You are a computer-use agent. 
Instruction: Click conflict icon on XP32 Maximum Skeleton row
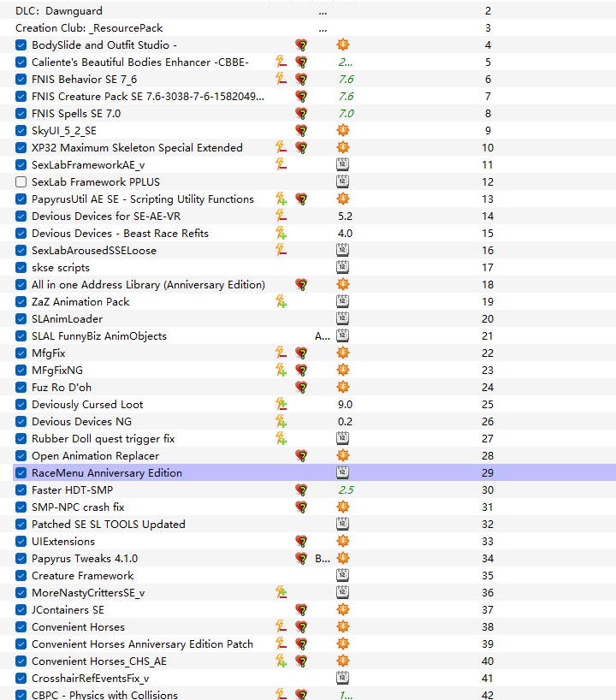point(281,147)
